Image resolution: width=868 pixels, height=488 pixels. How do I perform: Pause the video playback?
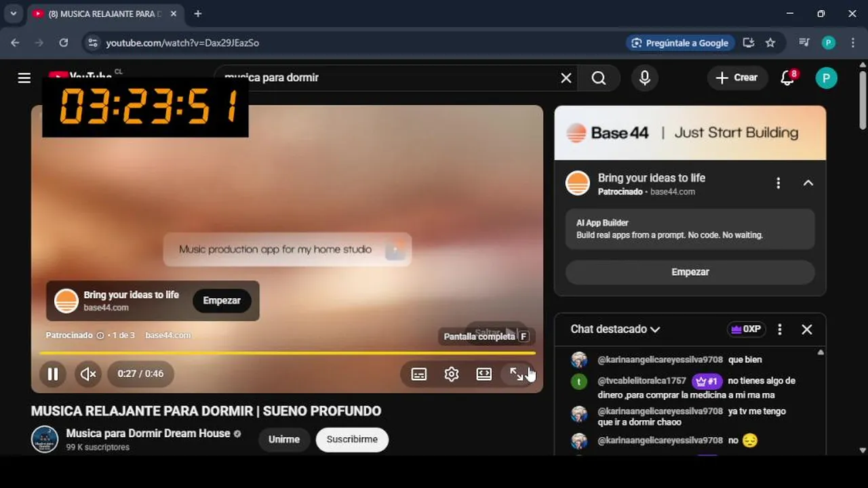pyautogui.click(x=52, y=373)
